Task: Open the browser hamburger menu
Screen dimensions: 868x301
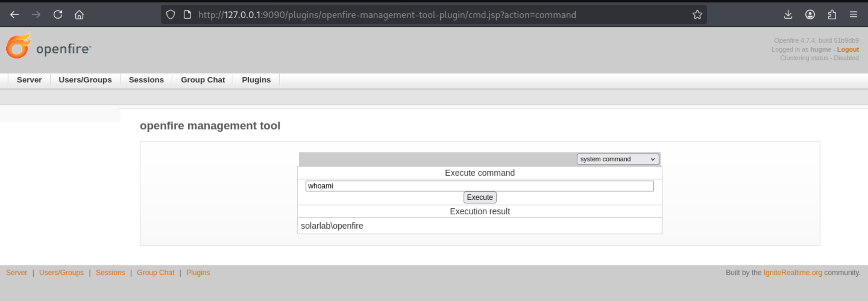Action: [x=853, y=15]
